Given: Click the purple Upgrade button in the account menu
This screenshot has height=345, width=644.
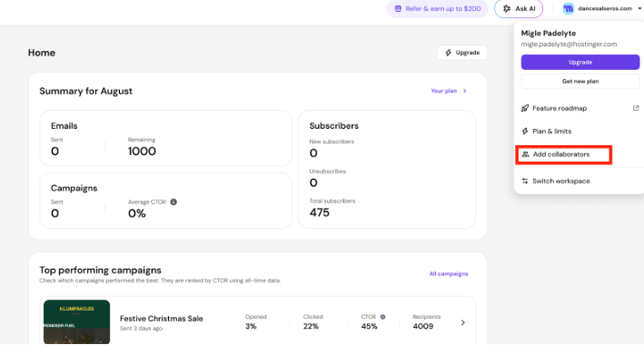Looking at the screenshot, I should pyautogui.click(x=580, y=62).
